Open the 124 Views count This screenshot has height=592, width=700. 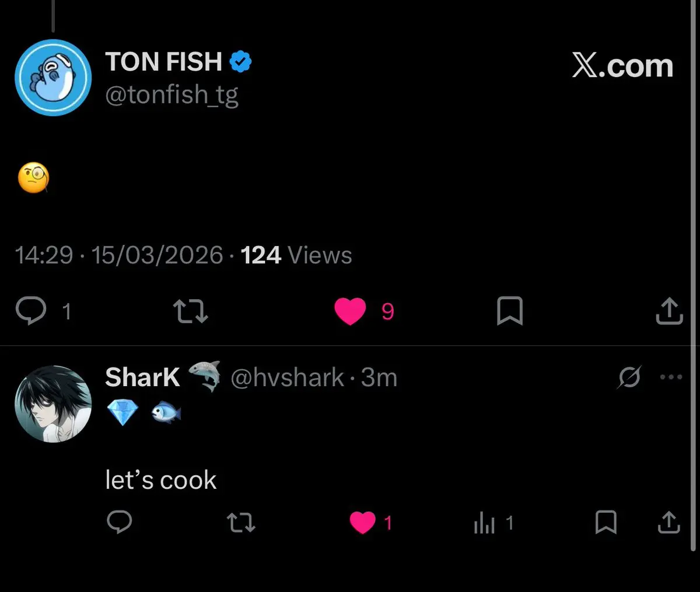(296, 255)
